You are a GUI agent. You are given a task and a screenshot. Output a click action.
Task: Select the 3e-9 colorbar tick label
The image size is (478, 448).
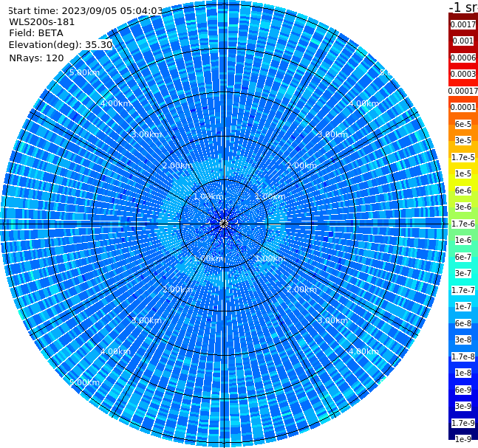463,406
